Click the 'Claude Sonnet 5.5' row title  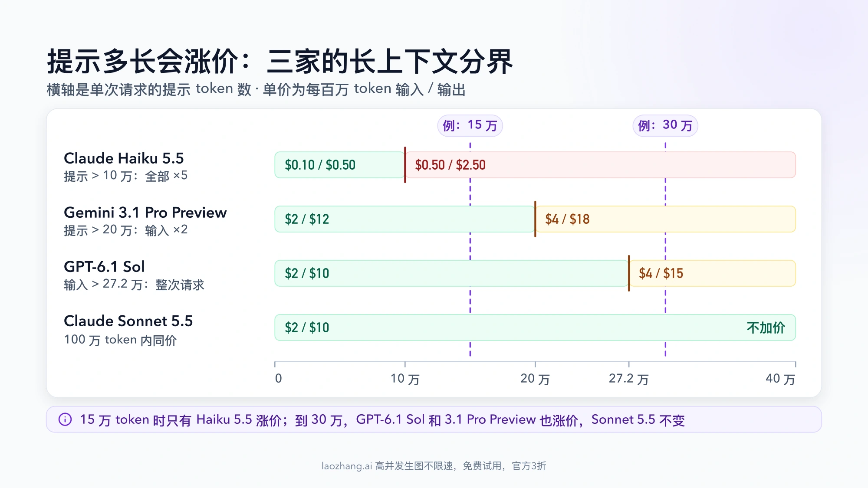128,321
